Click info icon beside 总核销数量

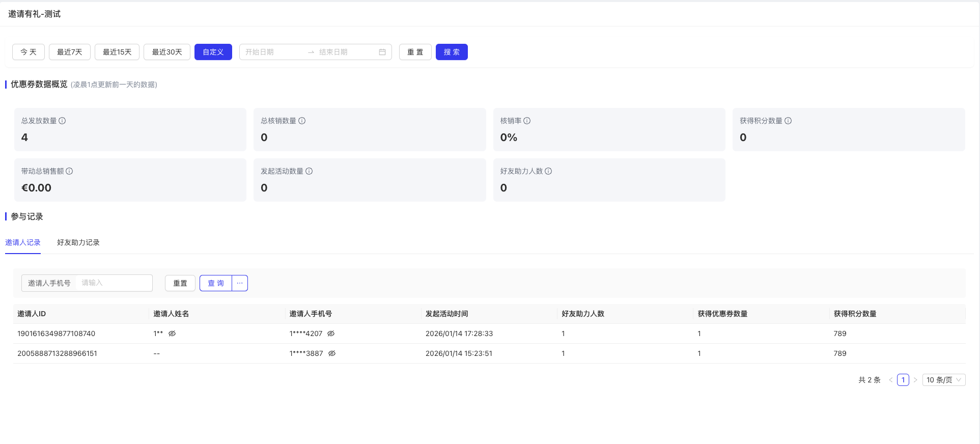click(302, 121)
